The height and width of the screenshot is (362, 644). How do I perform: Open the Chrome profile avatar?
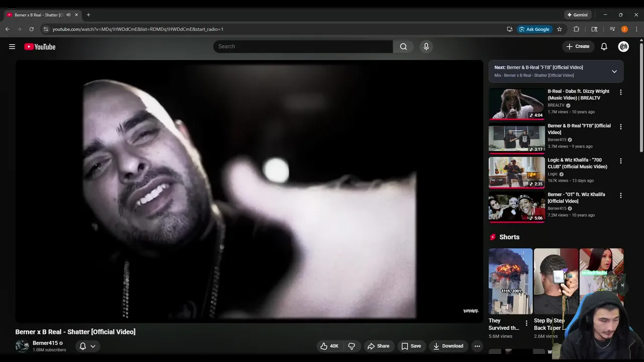tap(624, 29)
